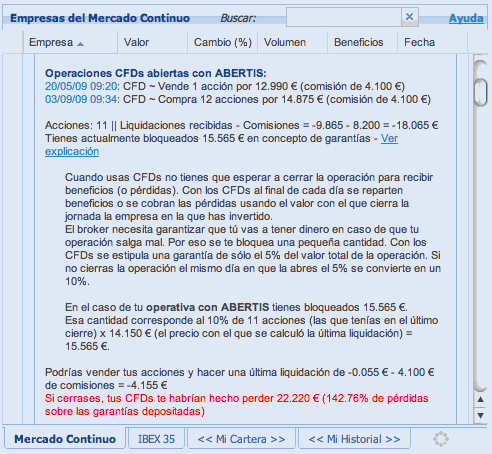The image size is (492, 454).
Task: Sort by the Cambio (%) column header
Action: (223, 42)
